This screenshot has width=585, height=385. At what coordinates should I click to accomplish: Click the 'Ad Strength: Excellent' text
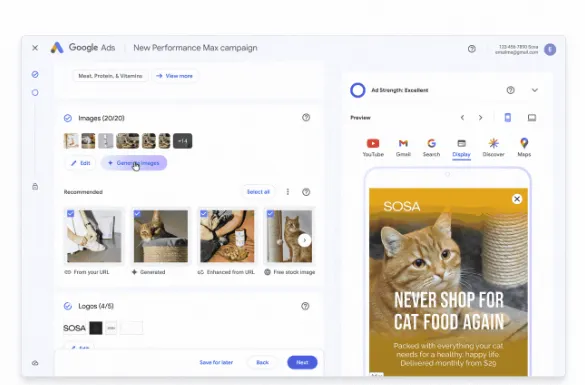[400, 90]
